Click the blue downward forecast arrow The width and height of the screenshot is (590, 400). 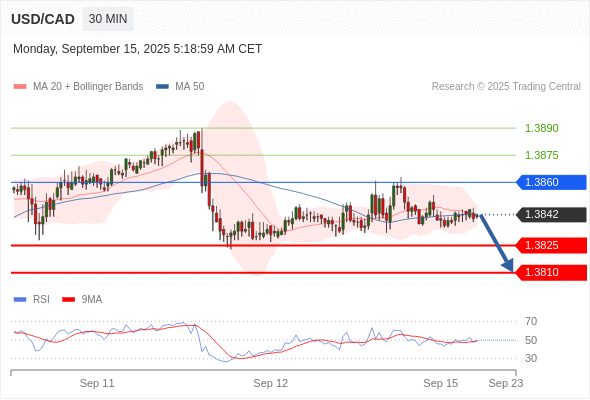coord(496,243)
